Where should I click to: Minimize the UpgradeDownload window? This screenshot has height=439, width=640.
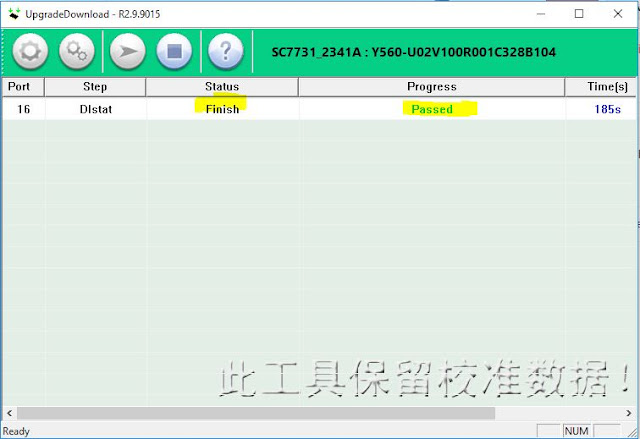click(x=541, y=14)
